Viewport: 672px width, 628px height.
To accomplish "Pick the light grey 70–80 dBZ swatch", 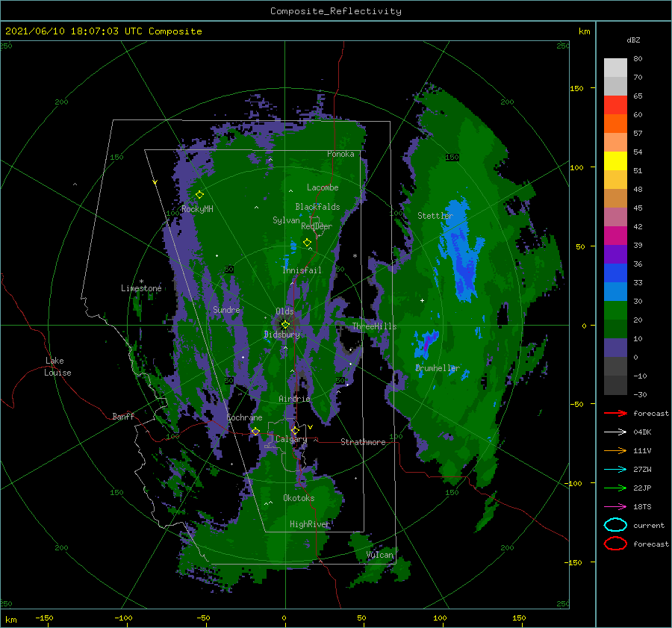I will click(615, 67).
